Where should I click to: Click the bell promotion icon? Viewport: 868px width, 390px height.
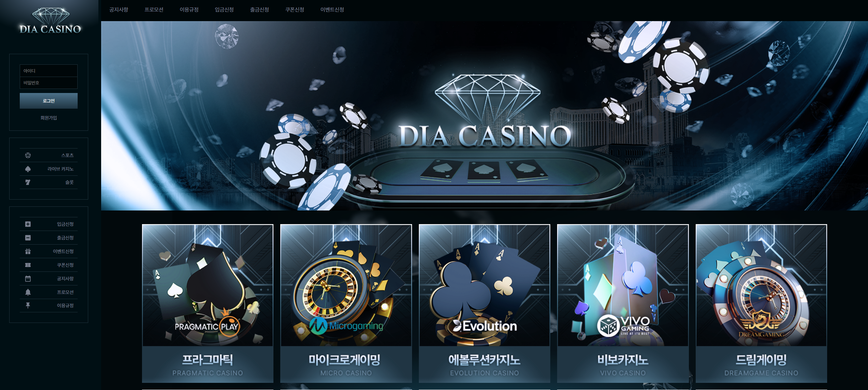(x=28, y=292)
